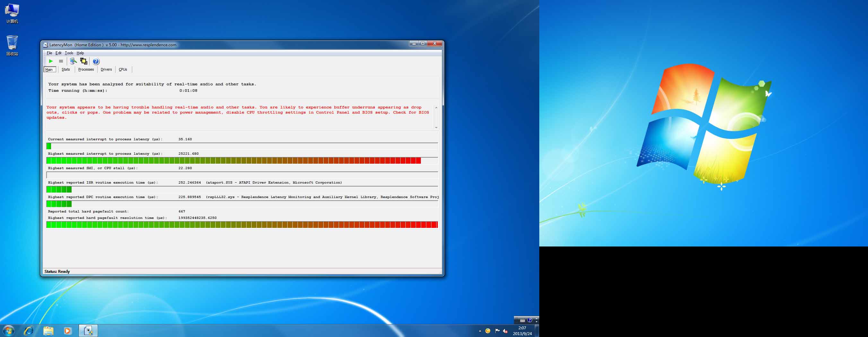The width and height of the screenshot is (868, 337).
Task: Click the down arrow of warning text scrollbar
Action: click(x=436, y=127)
